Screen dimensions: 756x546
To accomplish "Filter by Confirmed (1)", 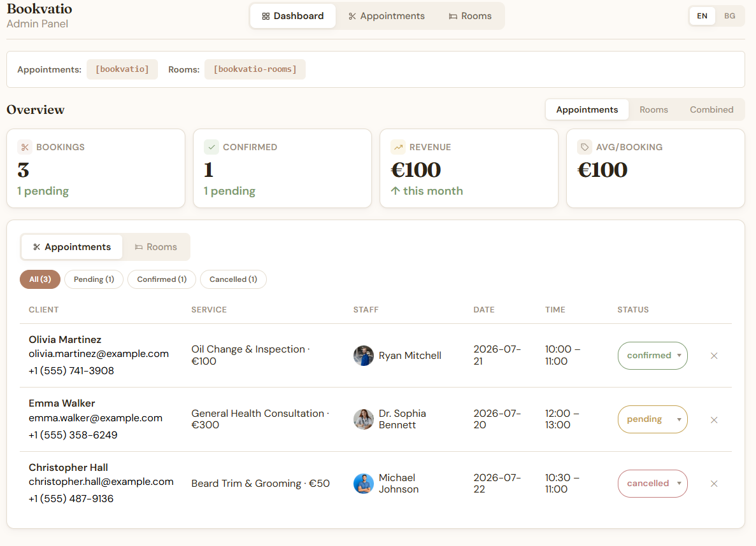I will (x=162, y=279).
